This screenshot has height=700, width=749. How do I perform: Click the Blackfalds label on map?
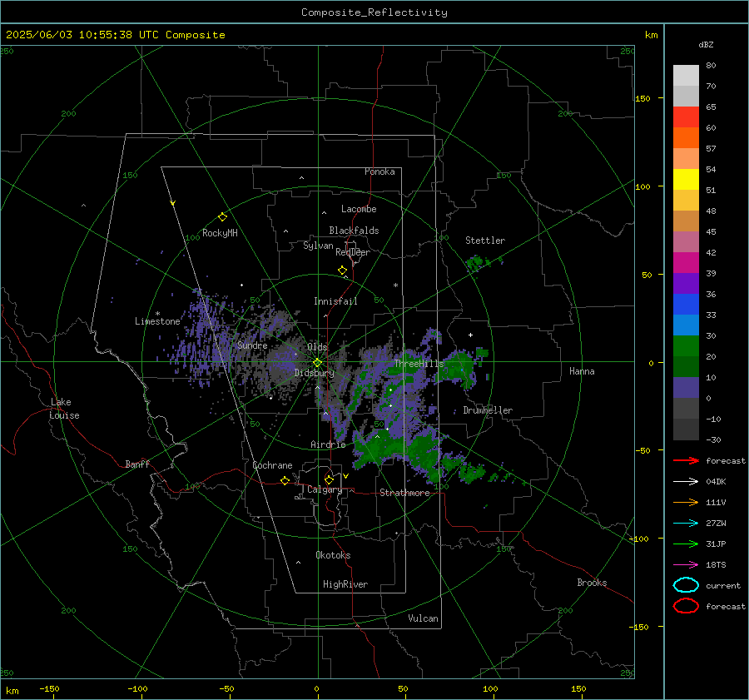point(354,231)
